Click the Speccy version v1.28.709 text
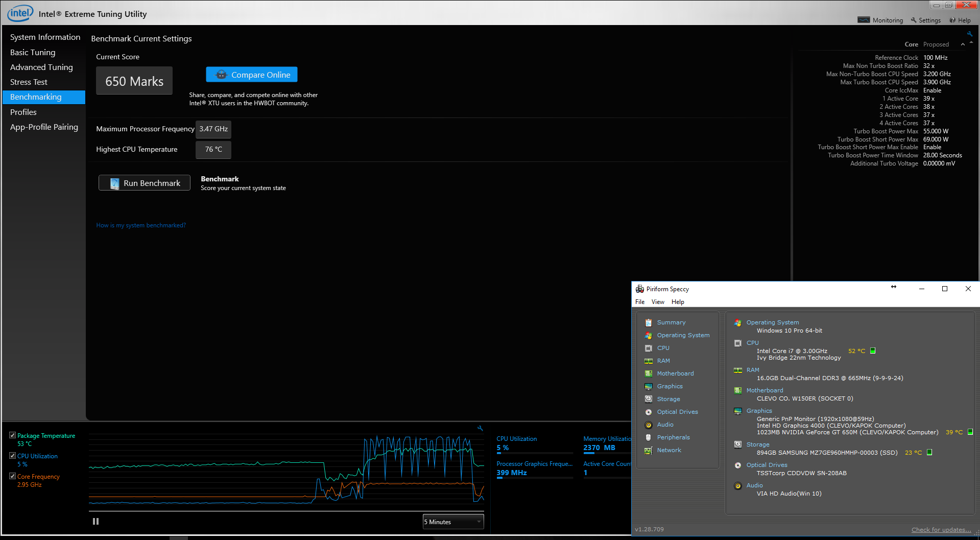980x540 pixels. 649,529
